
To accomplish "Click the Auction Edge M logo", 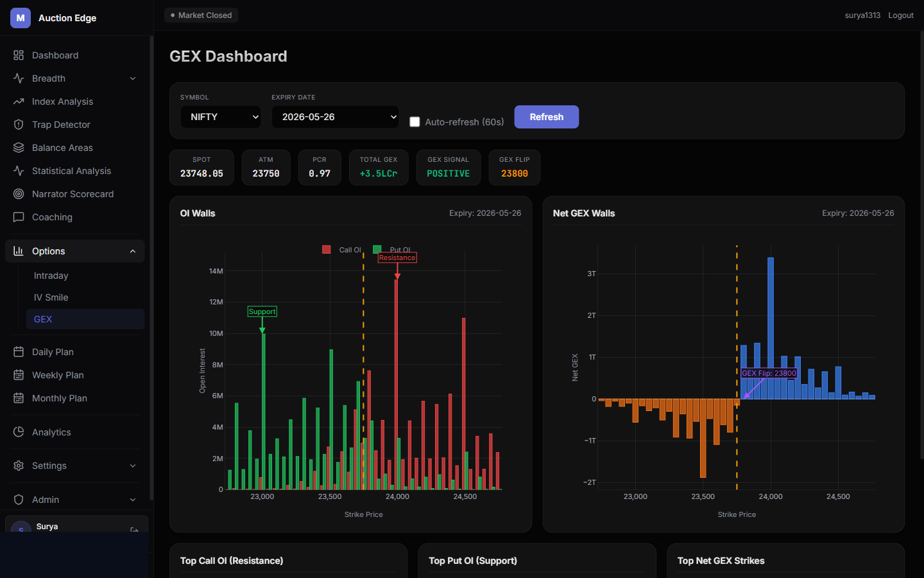I will pos(21,18).
